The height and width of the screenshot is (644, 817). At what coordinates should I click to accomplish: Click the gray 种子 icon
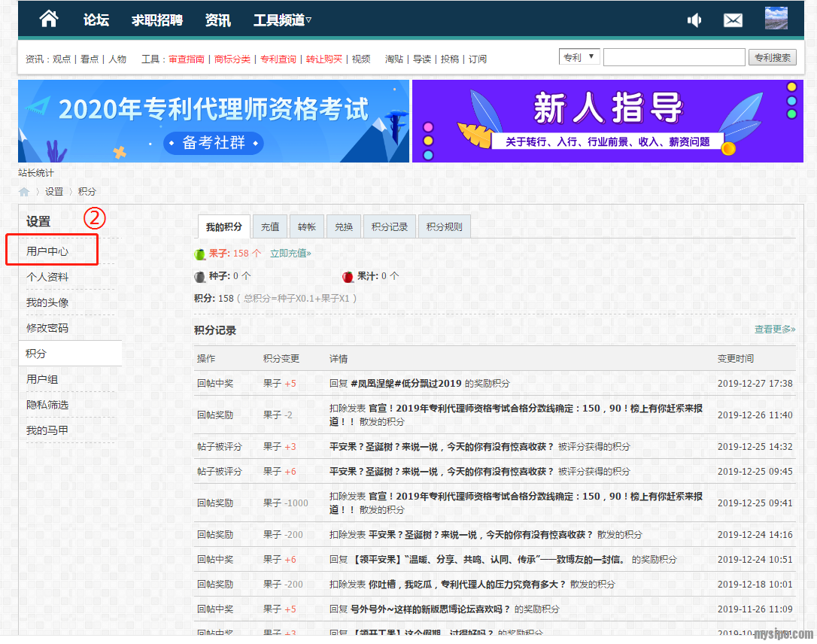click(x=200, y=277)
